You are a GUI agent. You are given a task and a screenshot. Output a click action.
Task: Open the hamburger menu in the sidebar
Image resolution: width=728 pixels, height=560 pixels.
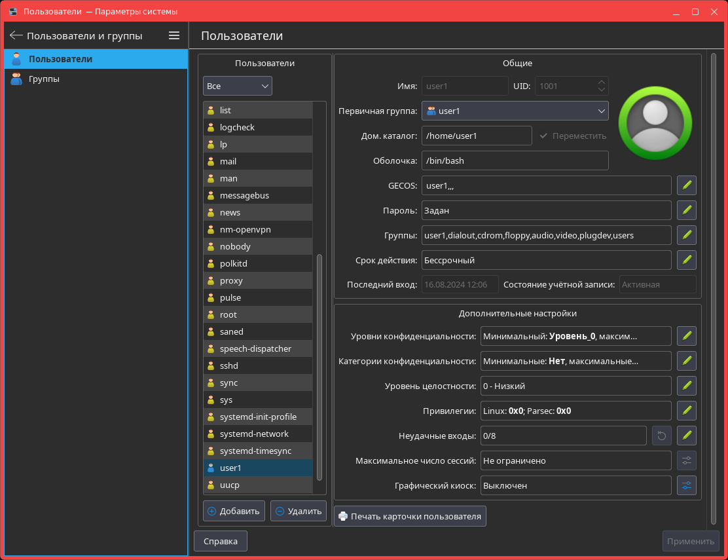[174, 35]
